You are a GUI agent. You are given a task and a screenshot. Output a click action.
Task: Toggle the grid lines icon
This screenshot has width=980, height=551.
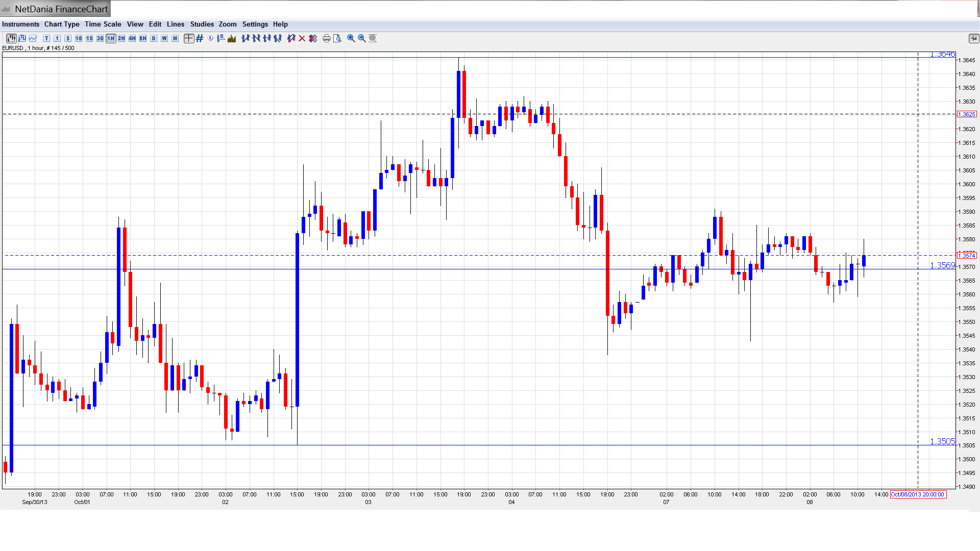pyautogui.click(x=200, y=38)
